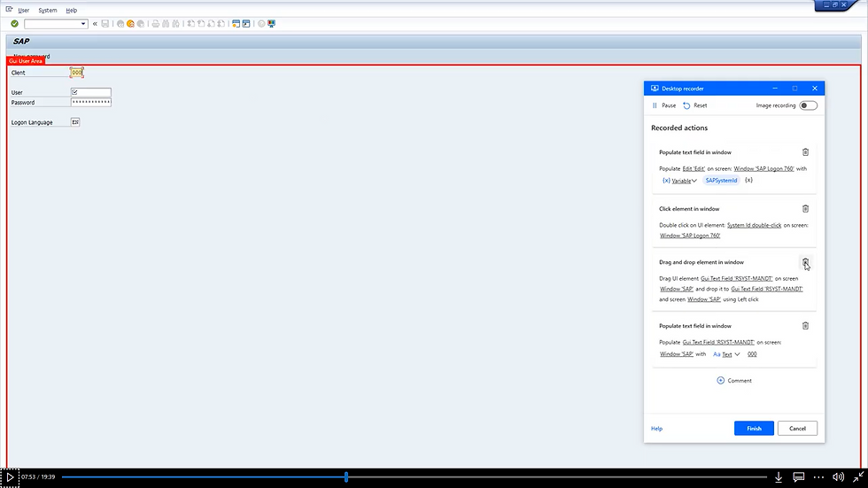Click the SAPSystemId variable chip
868x488 pixels.
point(721,181)
